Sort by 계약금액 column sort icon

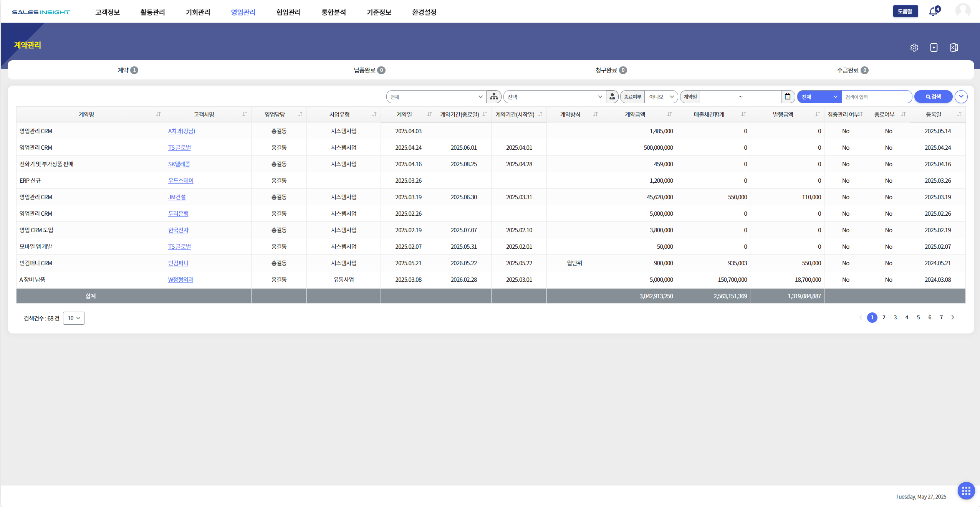(669, 114)
